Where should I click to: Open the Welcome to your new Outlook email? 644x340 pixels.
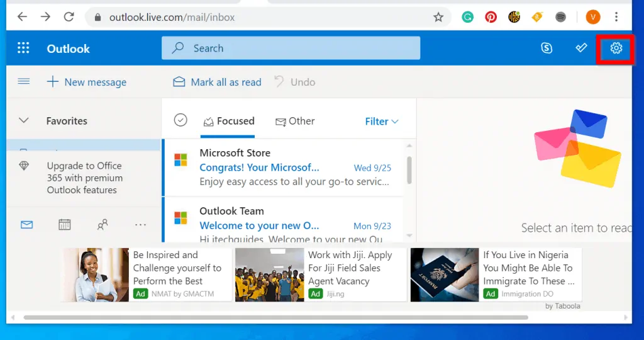coord(284,220)
